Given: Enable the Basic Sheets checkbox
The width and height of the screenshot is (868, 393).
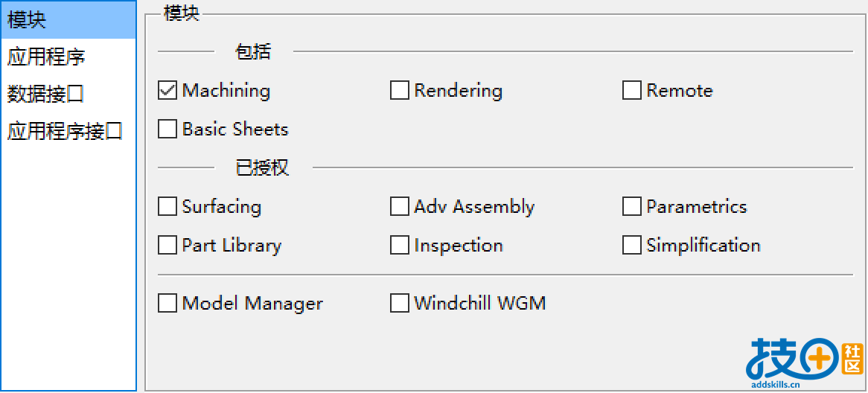Looking at the screenshot, I should click(x=167, y=129).
